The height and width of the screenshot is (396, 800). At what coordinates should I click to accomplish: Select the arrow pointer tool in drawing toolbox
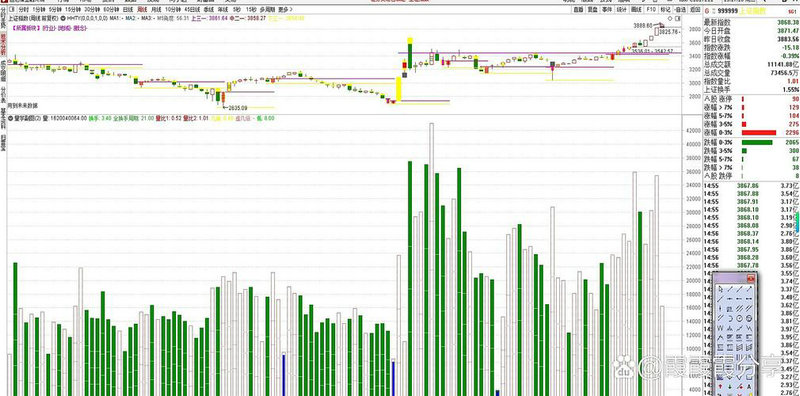coord(720,289)
